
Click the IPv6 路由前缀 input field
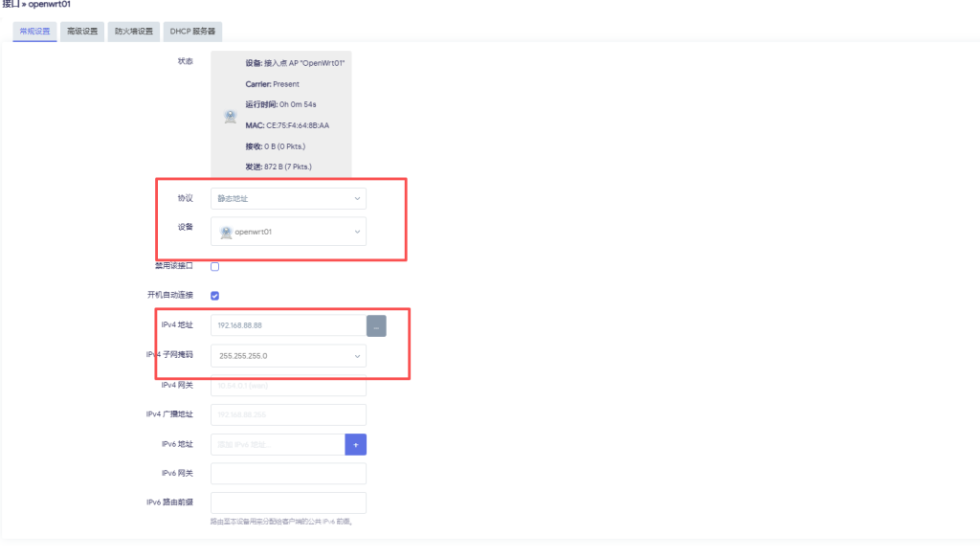tap(287, 502)
